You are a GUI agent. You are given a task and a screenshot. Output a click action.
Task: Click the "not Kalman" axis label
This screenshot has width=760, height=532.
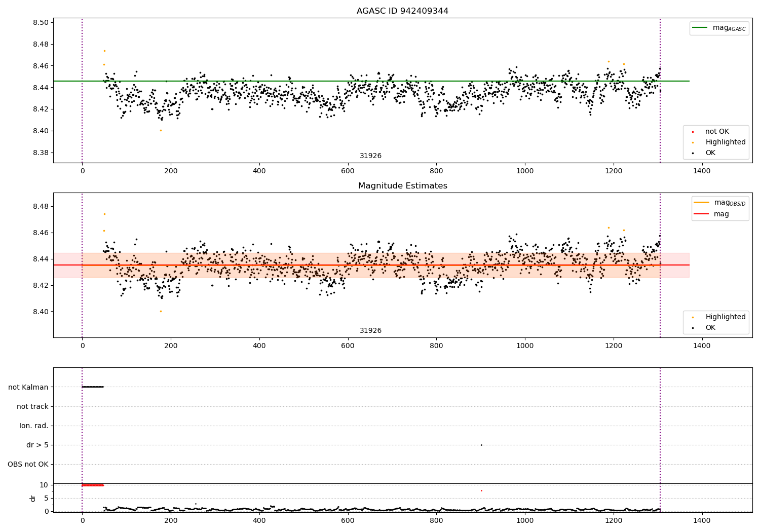click(x=28, y=387)
